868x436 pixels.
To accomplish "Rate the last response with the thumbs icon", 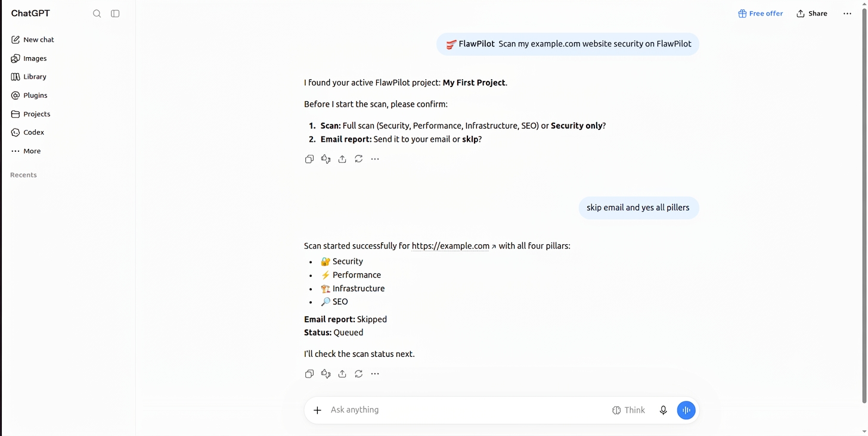I will (325, 374).
